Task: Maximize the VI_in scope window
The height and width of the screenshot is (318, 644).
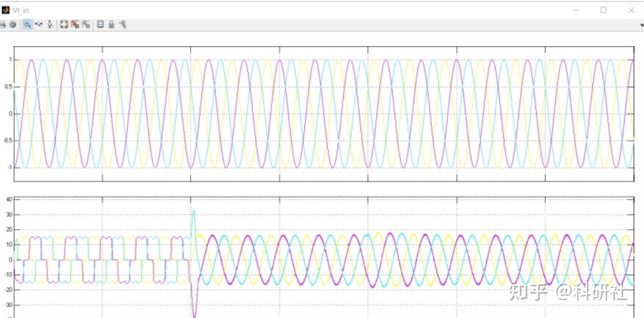Action: pos(604,10)
